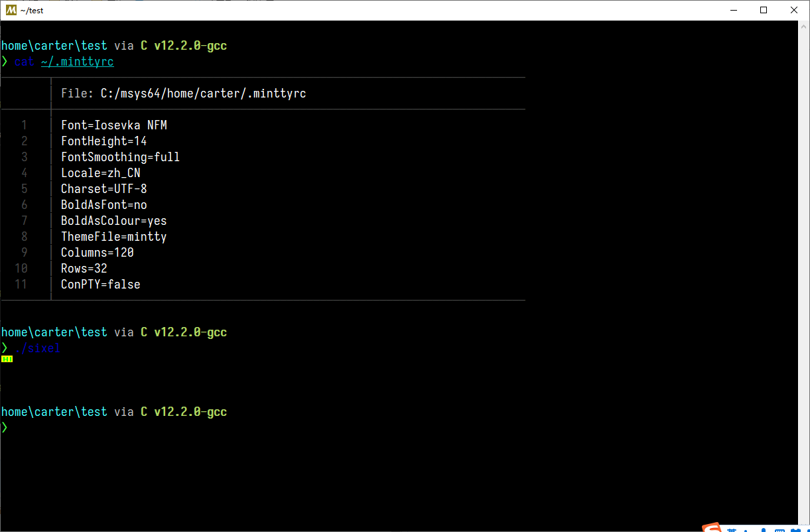Click the "./sixel" command text
The image size is (810, 532).
38,348
